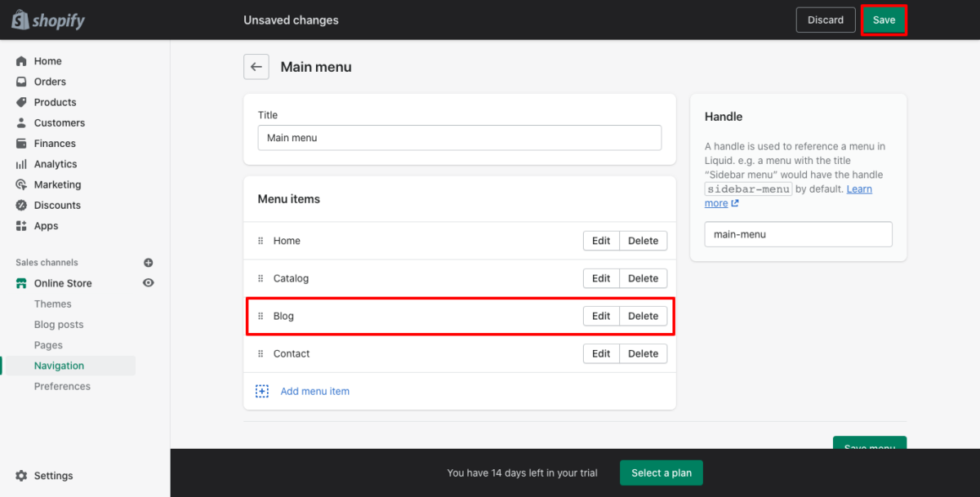980x497 pixels.
Task: Select Blog posts under Online Store
Action: click(x=58, y=325)
